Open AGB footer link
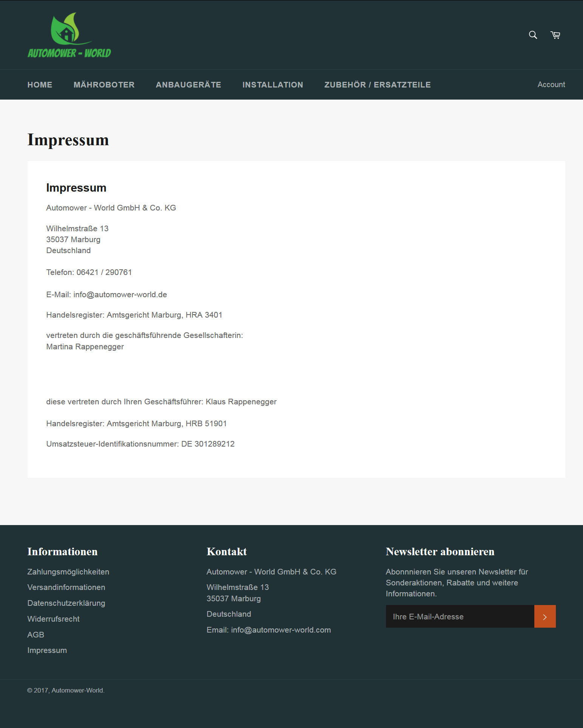Screen dimensions: 583x728 click(36, 635)
